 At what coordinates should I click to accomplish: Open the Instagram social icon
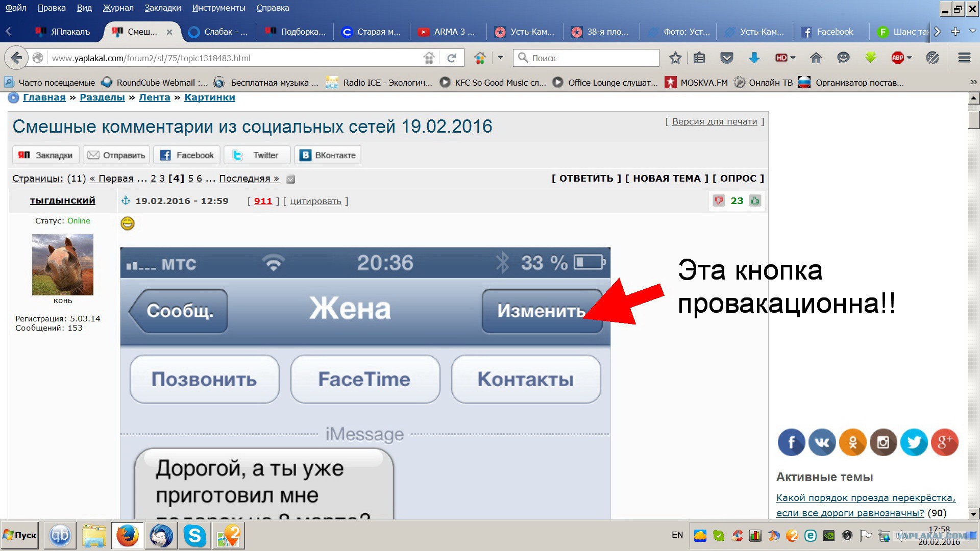click(883, 442)
